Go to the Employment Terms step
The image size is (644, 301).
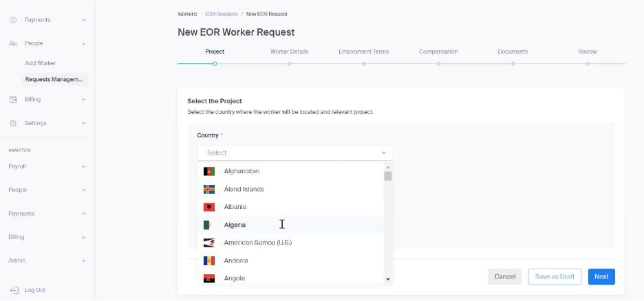[364, 52]
